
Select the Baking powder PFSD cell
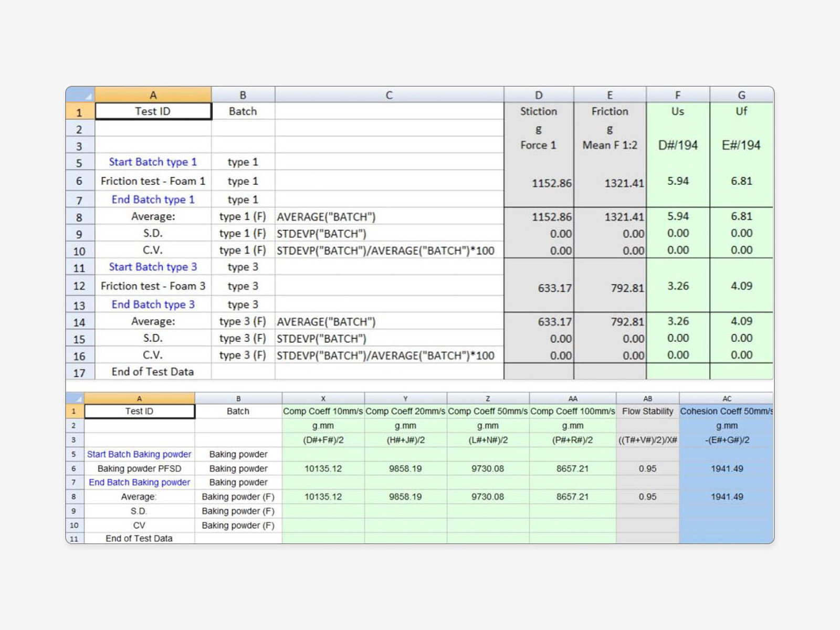(x=139, y=468)
